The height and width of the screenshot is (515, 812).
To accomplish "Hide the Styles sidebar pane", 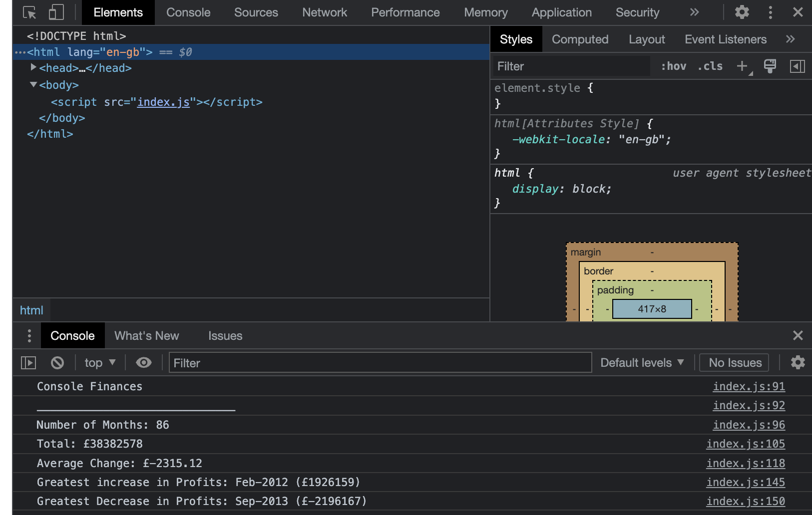I will (798, 66).
